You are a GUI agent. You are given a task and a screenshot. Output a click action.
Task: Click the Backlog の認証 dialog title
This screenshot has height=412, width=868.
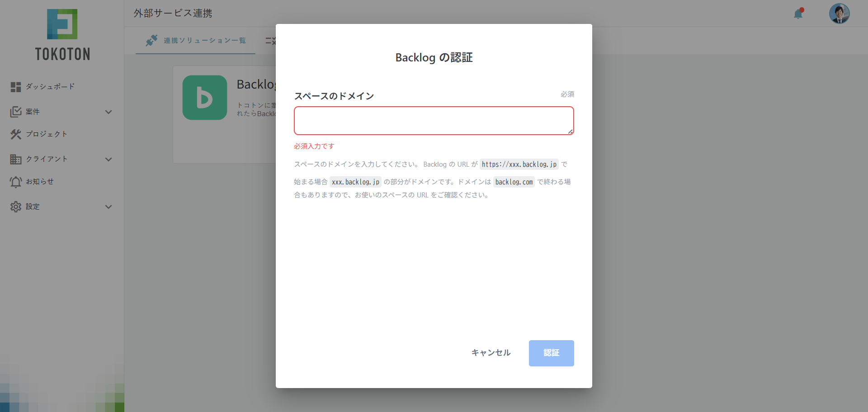click(x=434, y=57)
